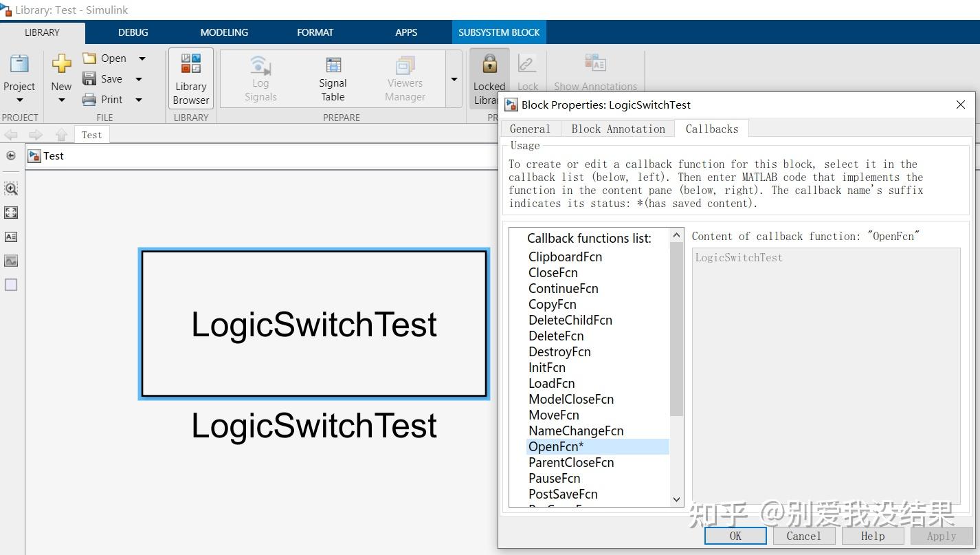Select ModelCloseFcn in callback list
The image size is (980, 555).
point(571,399)
